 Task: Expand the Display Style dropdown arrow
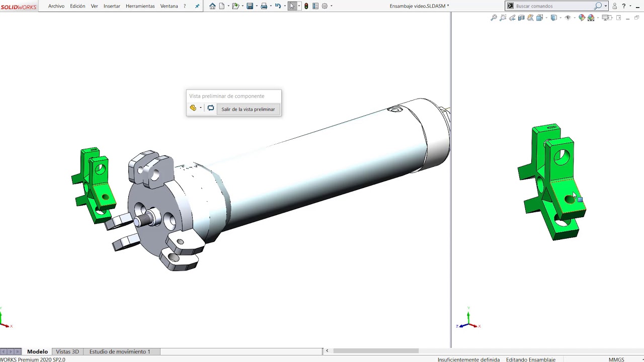tap(560, 18)
